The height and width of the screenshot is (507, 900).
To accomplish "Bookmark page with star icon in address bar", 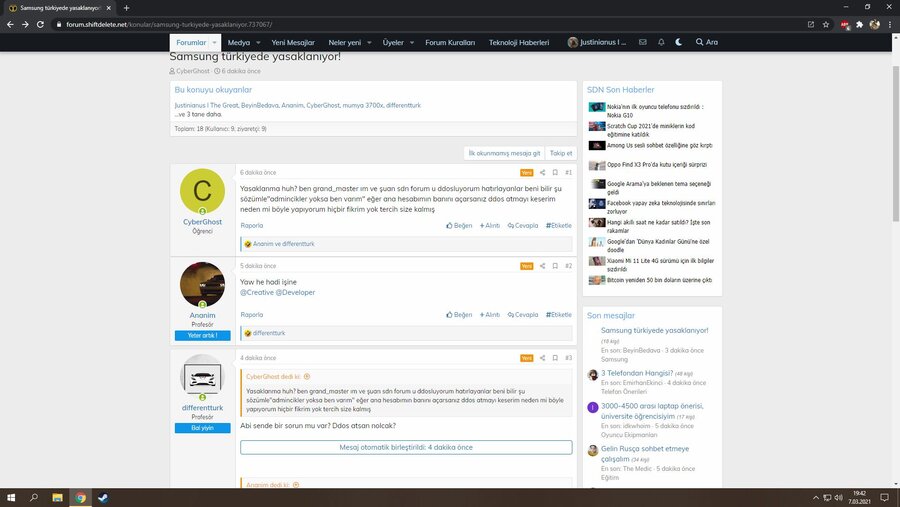I will coord(825,25).
